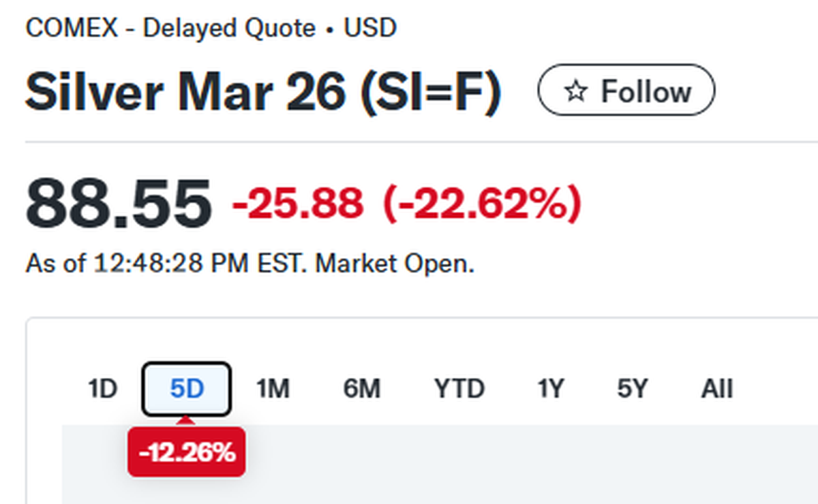
Task: View the 1Y chart range
Action: coord(551,389)
